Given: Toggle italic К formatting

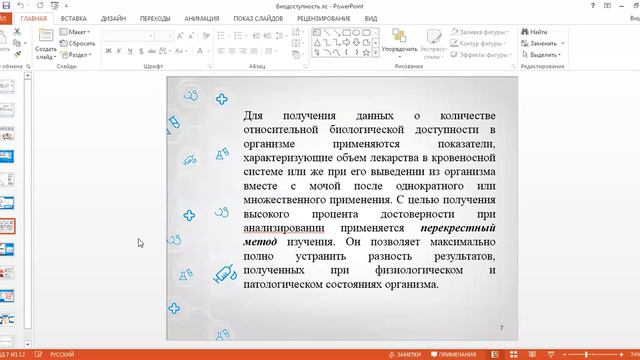Looking at the screenshot, I should (119, 51).
